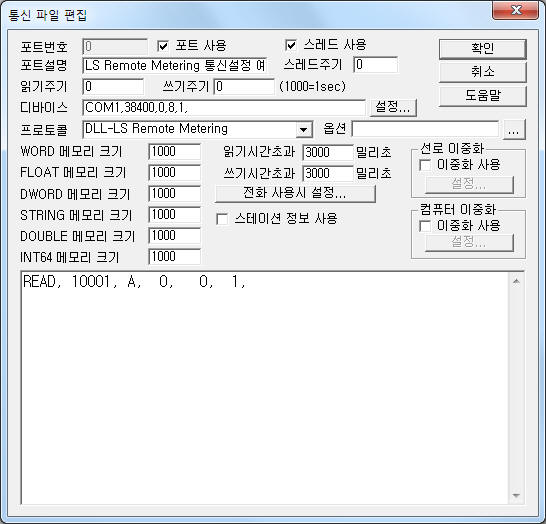This screenshot has width=546, height=524.
Task: Focus FLOAT 메모리 크기 field
Action: point(174,173)
